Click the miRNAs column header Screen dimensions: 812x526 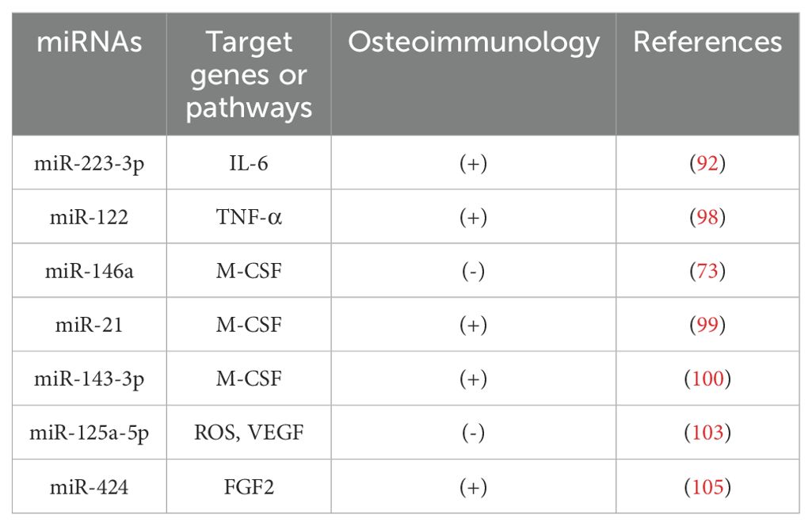click(x=90, y=42)
